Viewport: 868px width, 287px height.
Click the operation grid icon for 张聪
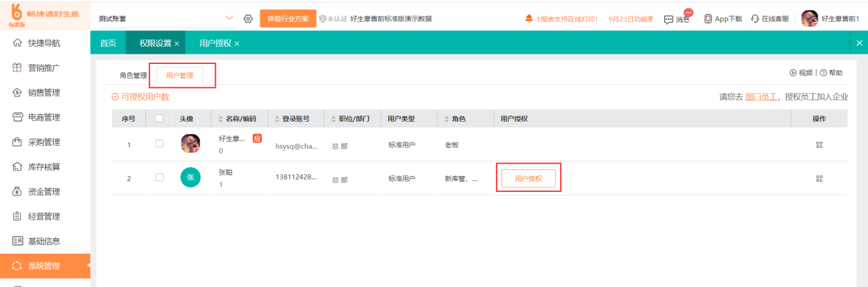[x=819, y=178]
